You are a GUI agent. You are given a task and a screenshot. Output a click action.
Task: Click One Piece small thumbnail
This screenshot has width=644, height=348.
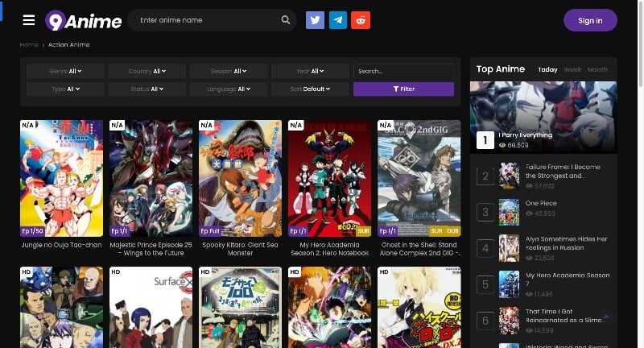coord(509,212)
